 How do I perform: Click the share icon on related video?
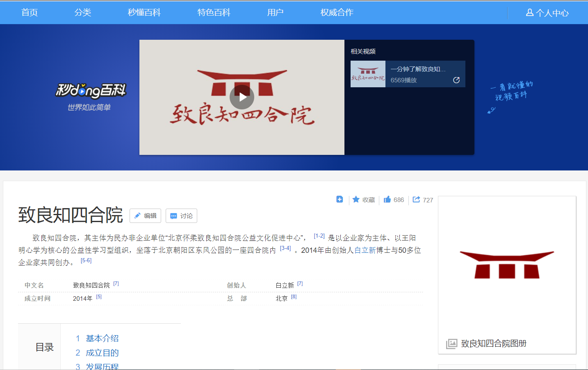point(456,80)
